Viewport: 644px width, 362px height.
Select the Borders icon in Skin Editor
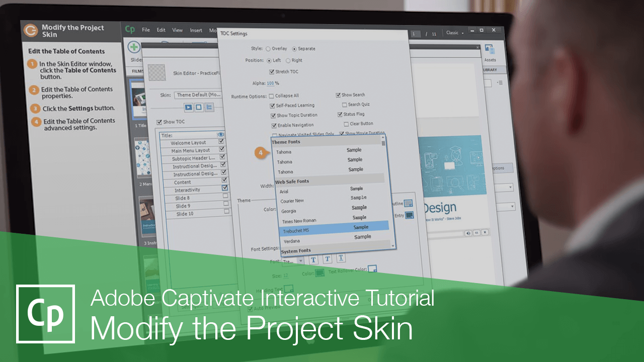199,107
